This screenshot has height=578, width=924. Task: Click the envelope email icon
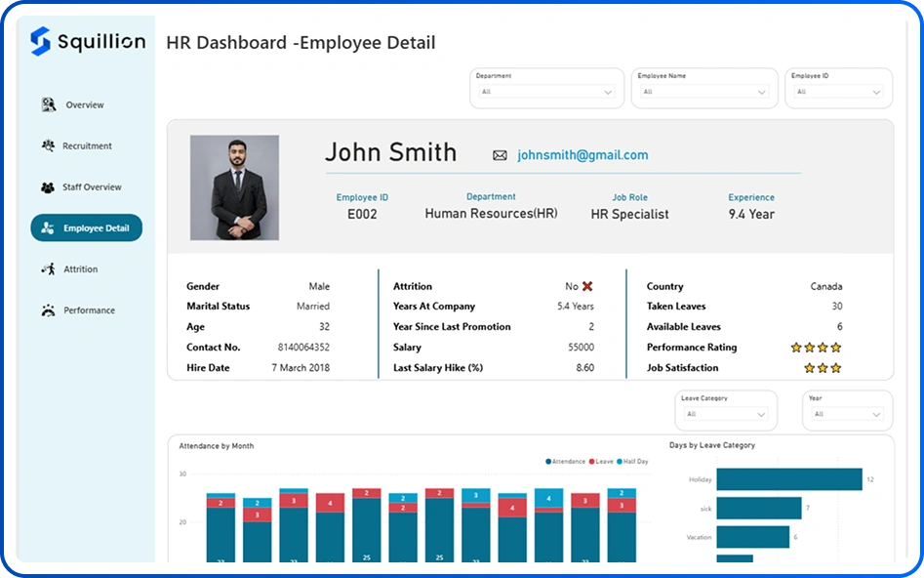pos(500,155)
